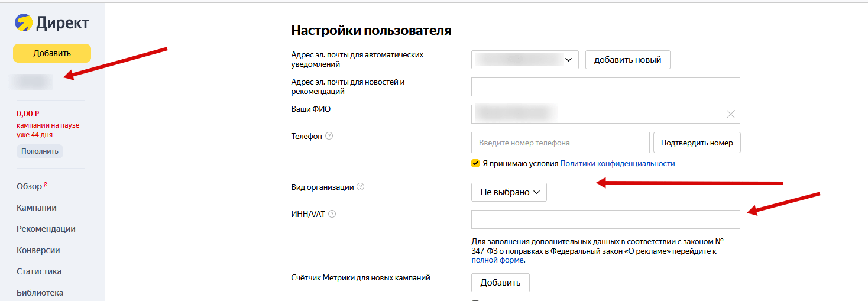Select Статистика in the left menu

[39, 271]
